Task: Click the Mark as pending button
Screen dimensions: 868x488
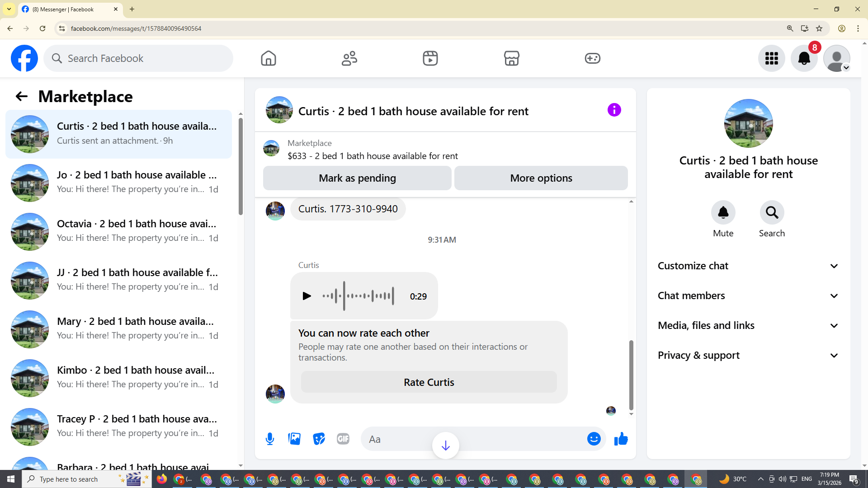Action: pos(357,178)
